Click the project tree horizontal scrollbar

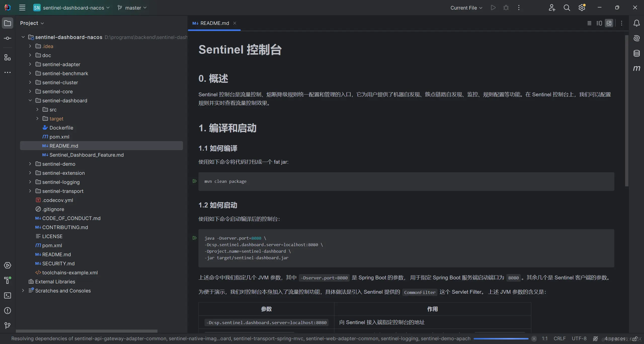click(87, 331)
